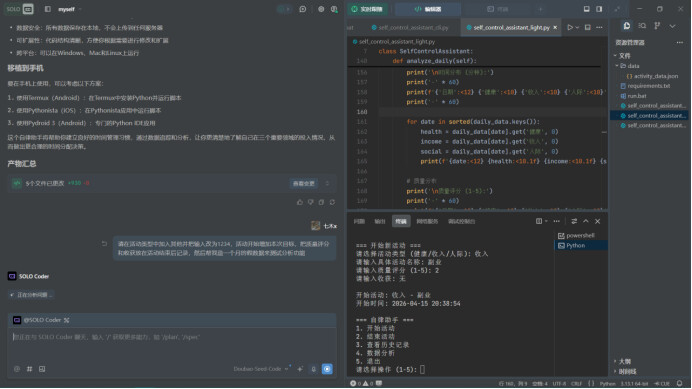
Task: Click the microphone voice input icon
Action: click(313, 369)
